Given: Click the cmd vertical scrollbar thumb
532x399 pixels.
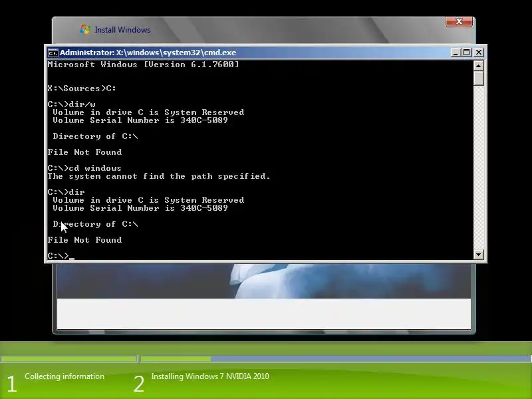Looking at the screenshot, I should pos(478,78).
